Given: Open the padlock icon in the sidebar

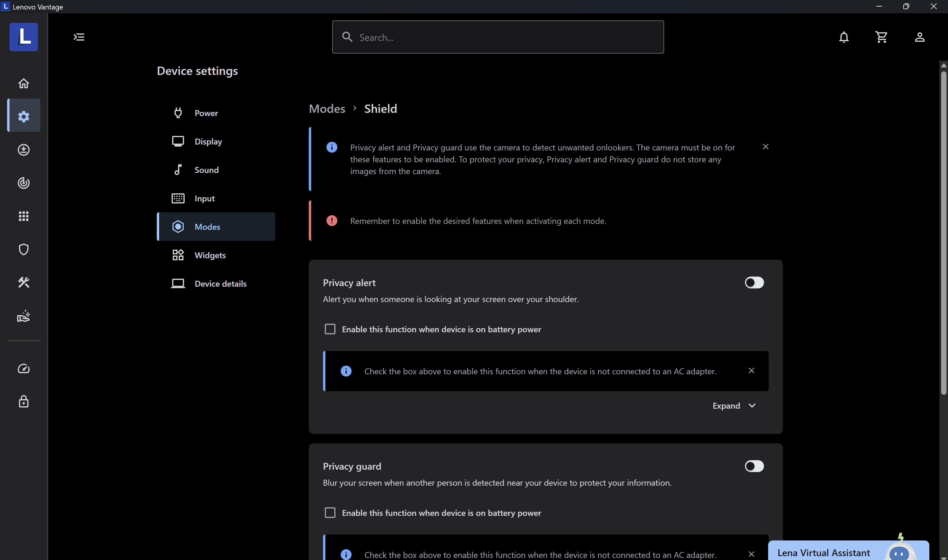Looking at the screenshot, I should point(23,402).
